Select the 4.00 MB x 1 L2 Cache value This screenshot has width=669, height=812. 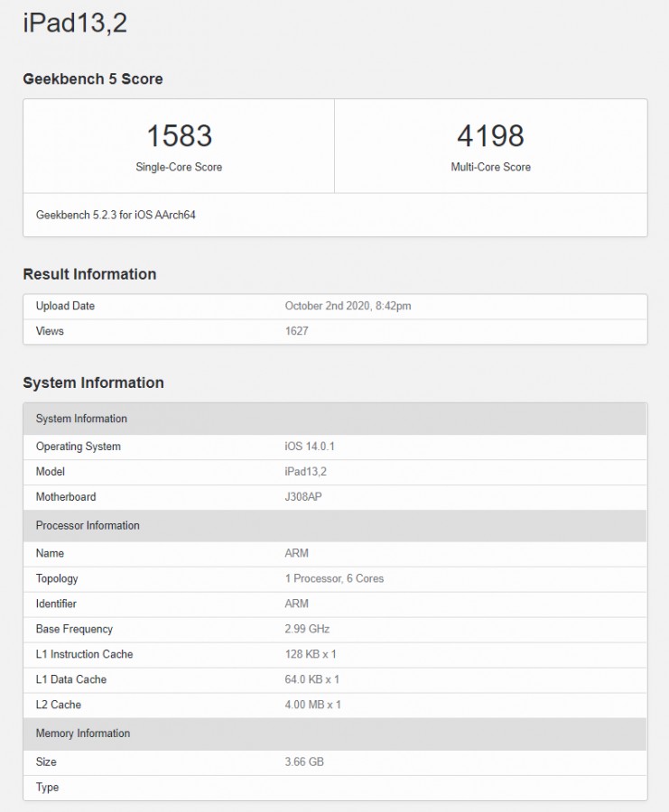click(312, 705)
